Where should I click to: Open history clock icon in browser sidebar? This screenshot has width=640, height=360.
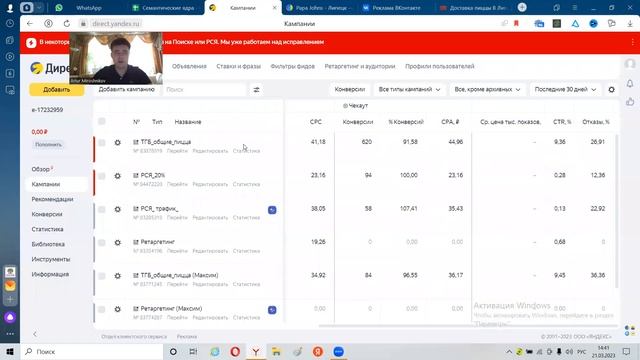point(10,24)
